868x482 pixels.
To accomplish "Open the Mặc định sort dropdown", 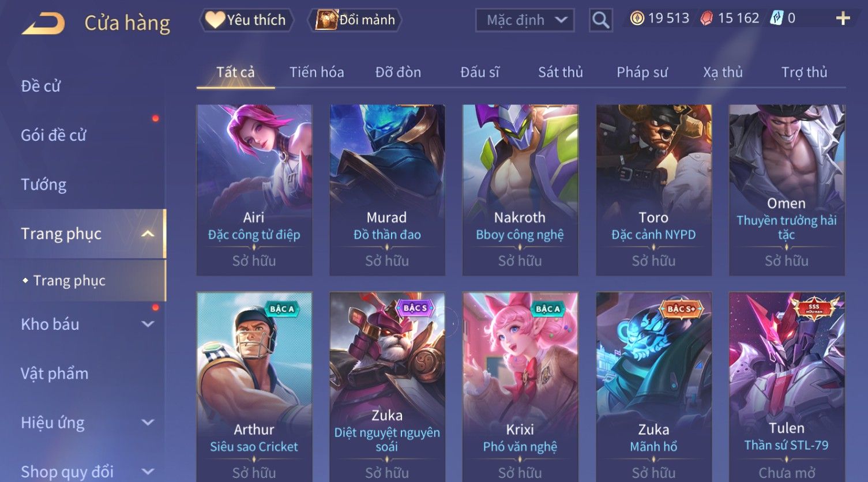I will (x=524, y=20).
